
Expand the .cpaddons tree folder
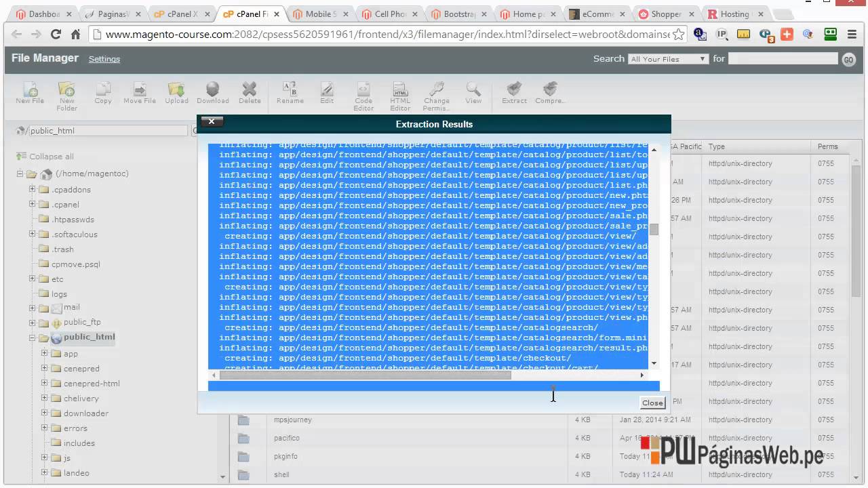(32, 189)
